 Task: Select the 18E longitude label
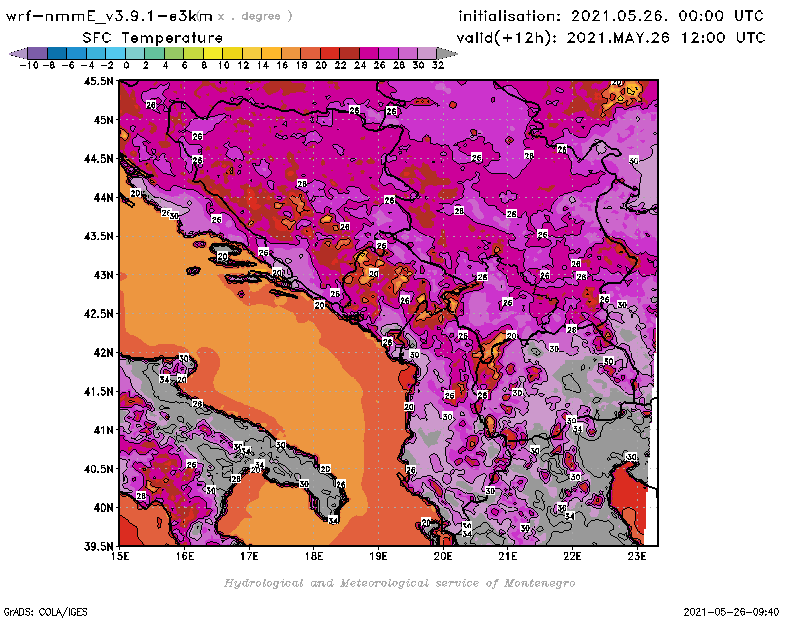(314, 556)
